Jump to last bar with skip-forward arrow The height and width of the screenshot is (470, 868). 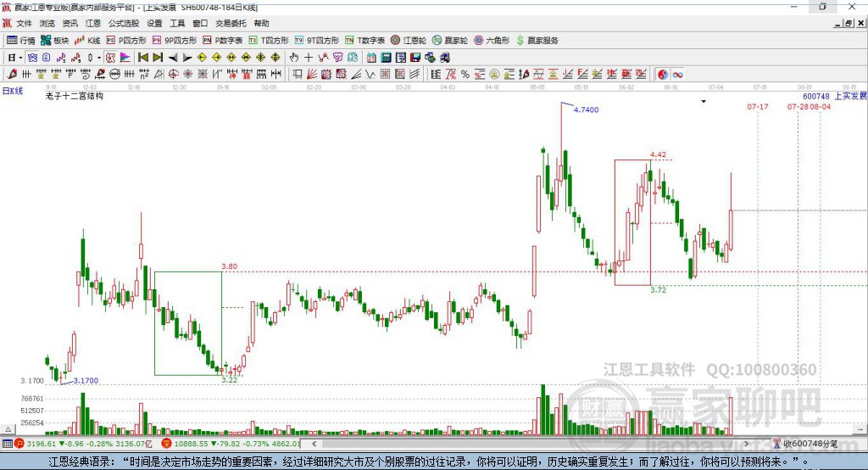coord(158,58)
